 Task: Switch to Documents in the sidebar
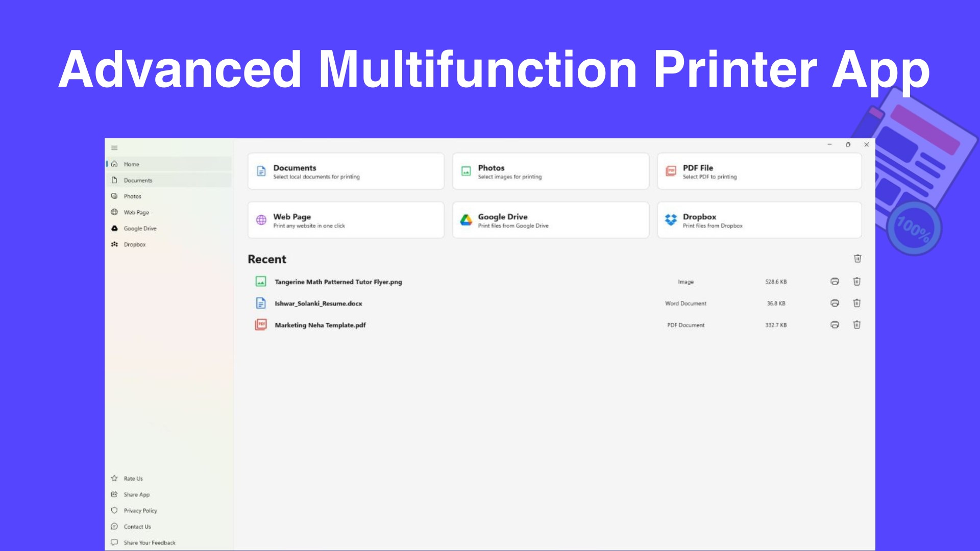click(138, 180)
